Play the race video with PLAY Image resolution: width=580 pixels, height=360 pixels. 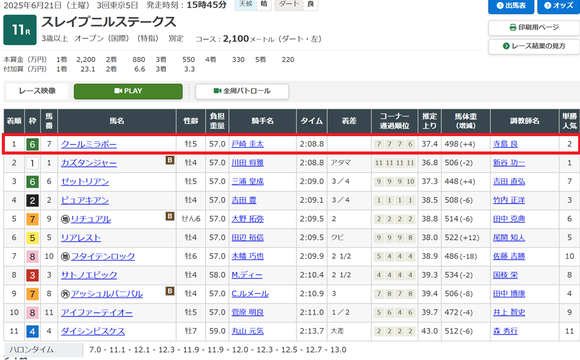[128, 91]
